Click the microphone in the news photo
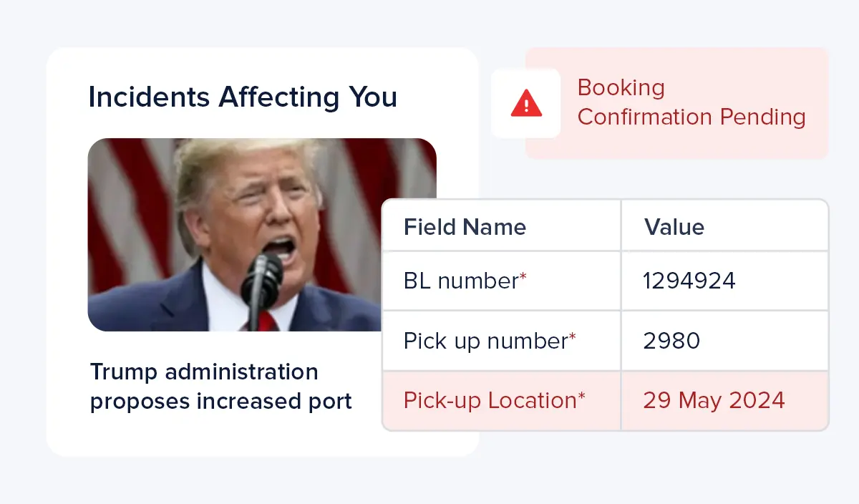 pyautogui.click(x=261, y=283)
